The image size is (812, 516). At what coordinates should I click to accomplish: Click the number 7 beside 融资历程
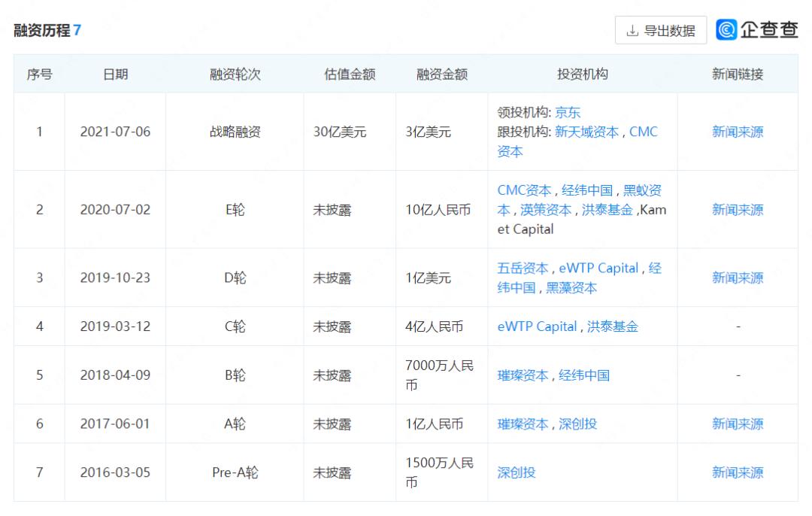pyautogui.click(x=77, y=30)
